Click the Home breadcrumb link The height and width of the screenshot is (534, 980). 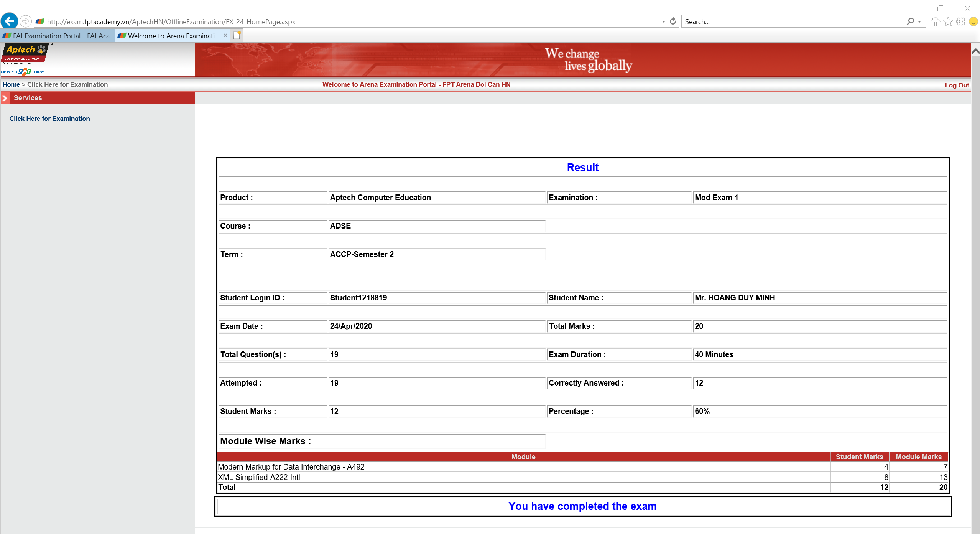tap(11, 84)
